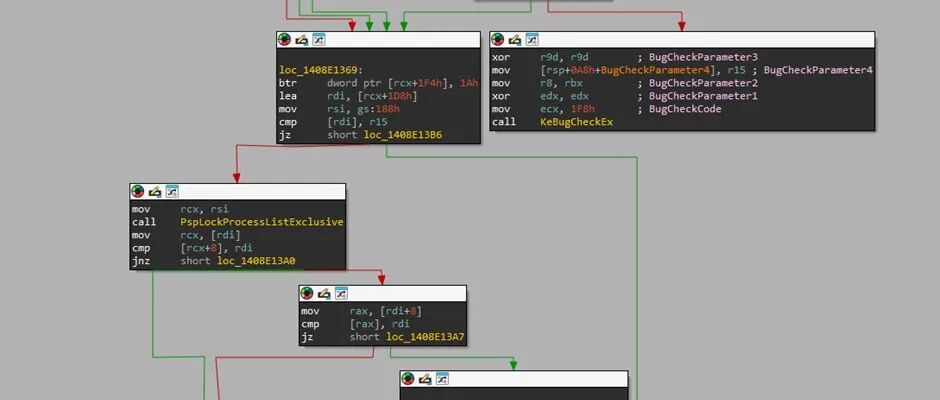The image size is (940, 400).
Task: Click the title bar of KeBugCheckEx block
Action: (682, 40)
